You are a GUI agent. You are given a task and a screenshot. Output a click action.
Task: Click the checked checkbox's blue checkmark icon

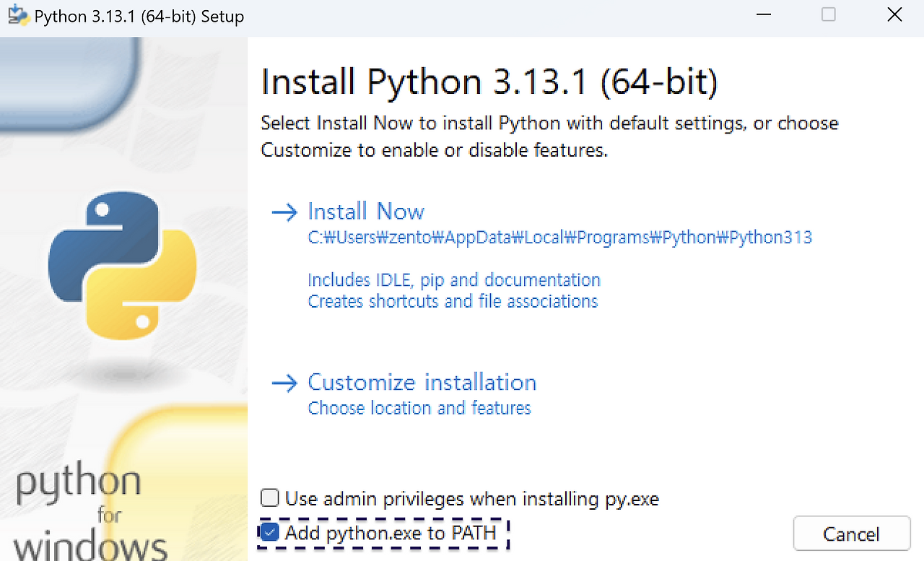[x=269, y=533]
